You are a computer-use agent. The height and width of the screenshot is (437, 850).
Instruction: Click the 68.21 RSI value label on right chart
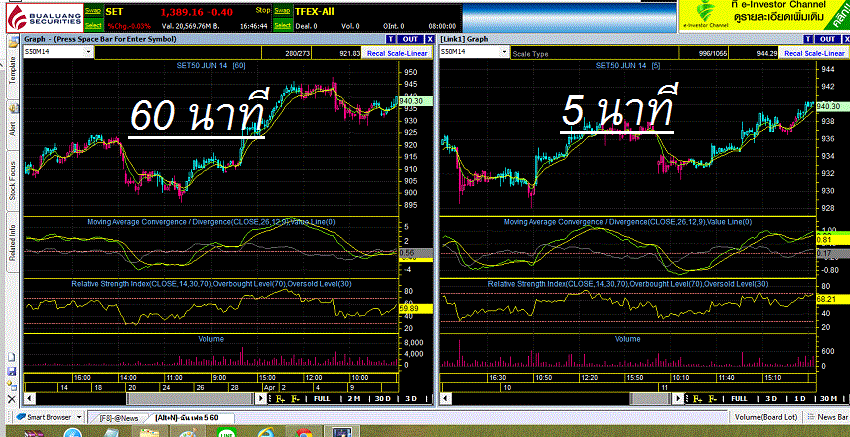click(833, 299)
